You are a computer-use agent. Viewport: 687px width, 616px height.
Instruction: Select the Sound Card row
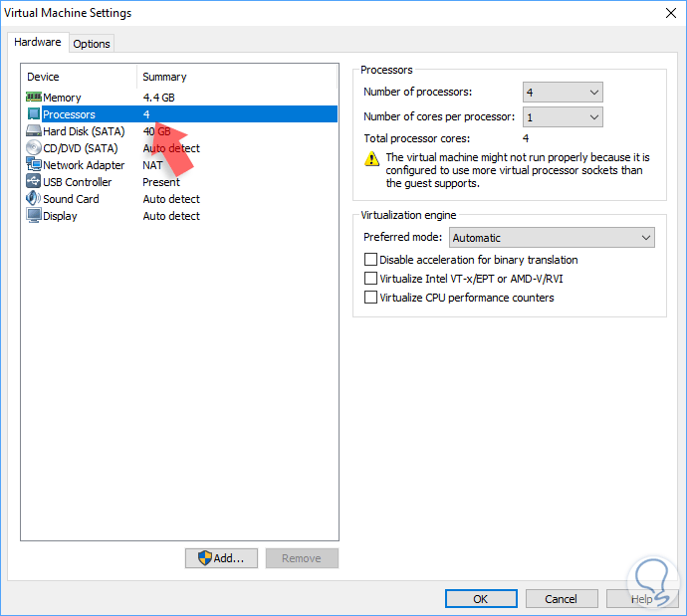[181, 199]
